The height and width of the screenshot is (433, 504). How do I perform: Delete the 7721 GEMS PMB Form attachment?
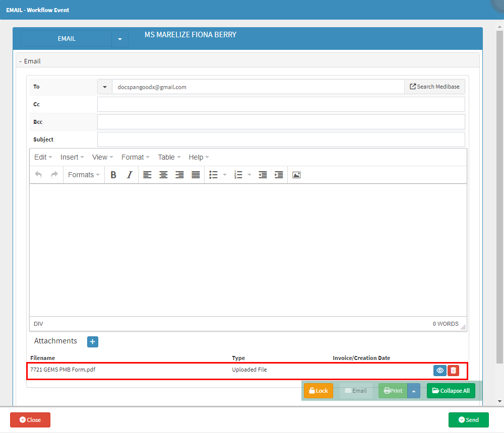click(453, 371)
